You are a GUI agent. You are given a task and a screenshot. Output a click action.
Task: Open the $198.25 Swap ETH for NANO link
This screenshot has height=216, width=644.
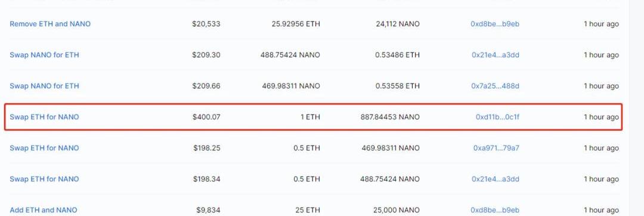[x=44, y=148]
